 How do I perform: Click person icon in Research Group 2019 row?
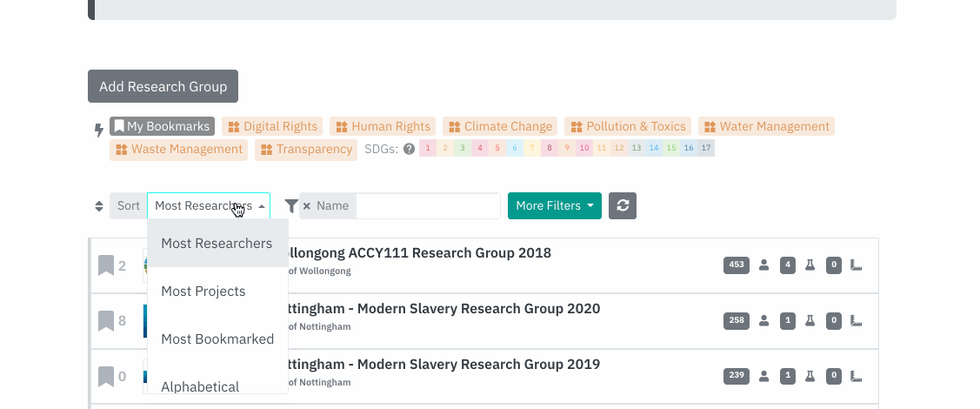coord(763,377)
